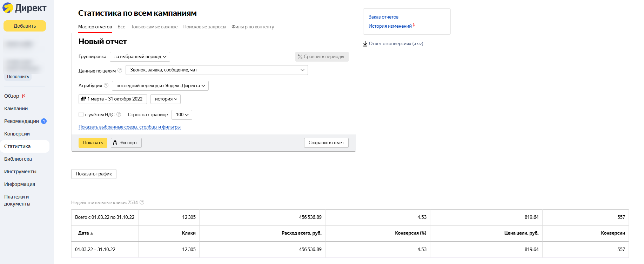Click help icon near Недействительные клики
Screen dimensions: 644x264
point(142,202)
